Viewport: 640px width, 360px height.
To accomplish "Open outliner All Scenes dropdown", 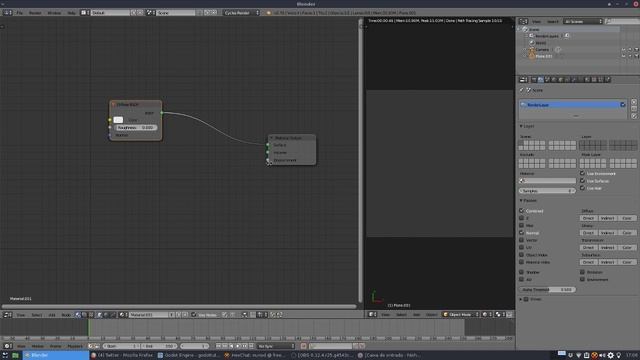I will (x=583, y=21).
